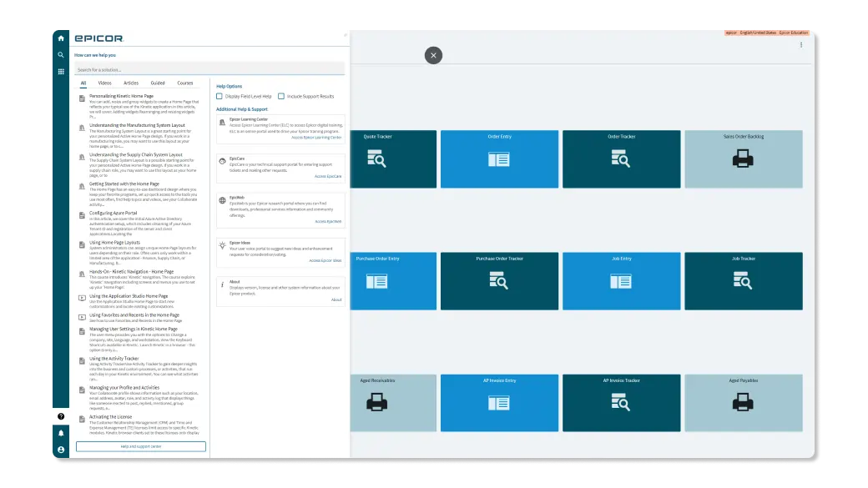Click the About info icon

coord(223,284)
